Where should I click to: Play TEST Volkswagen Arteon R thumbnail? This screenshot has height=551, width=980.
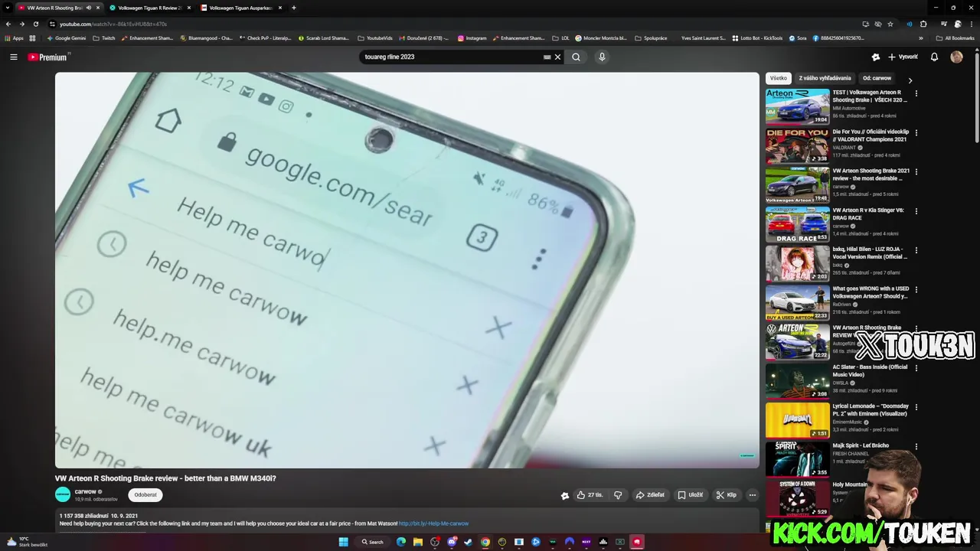797,106
